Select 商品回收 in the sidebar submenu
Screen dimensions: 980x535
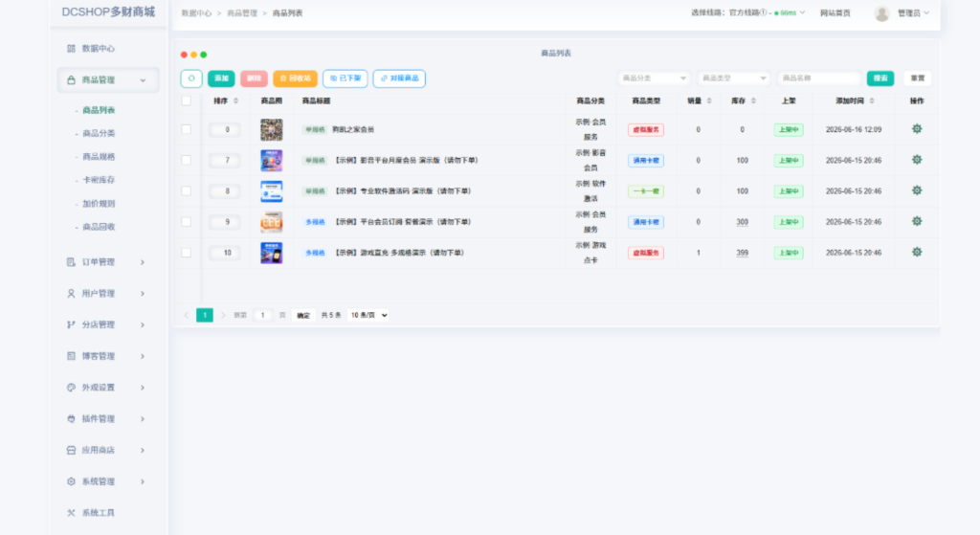[x=99, y=227]
